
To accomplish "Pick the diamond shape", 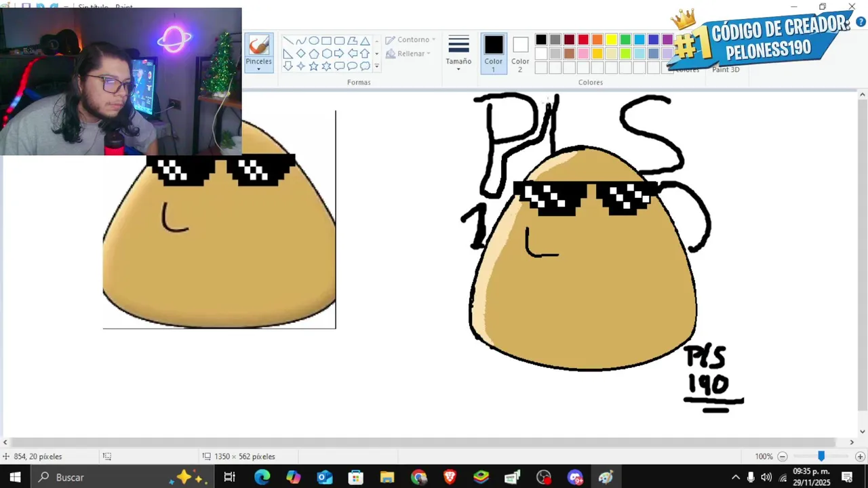I will [x=300, y=54].
